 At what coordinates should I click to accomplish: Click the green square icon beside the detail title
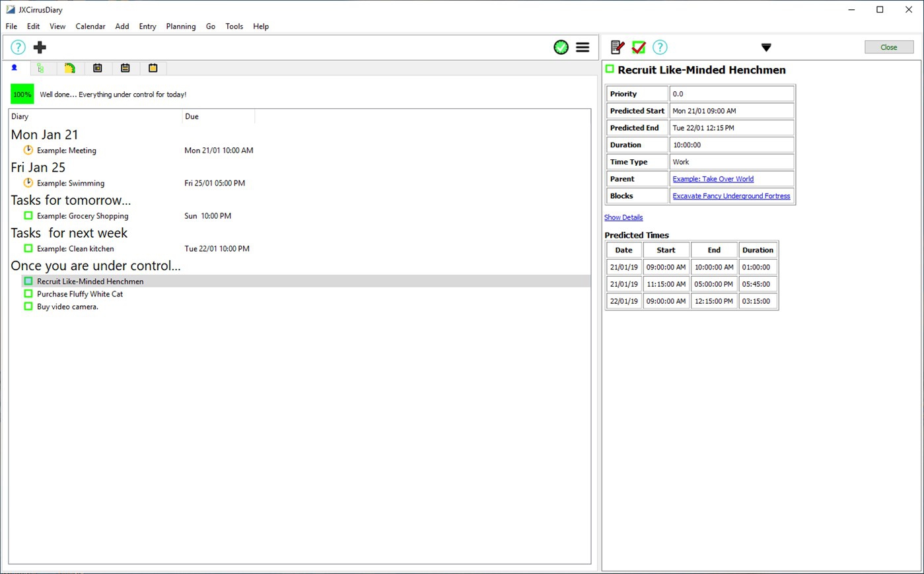click(610, 69)
